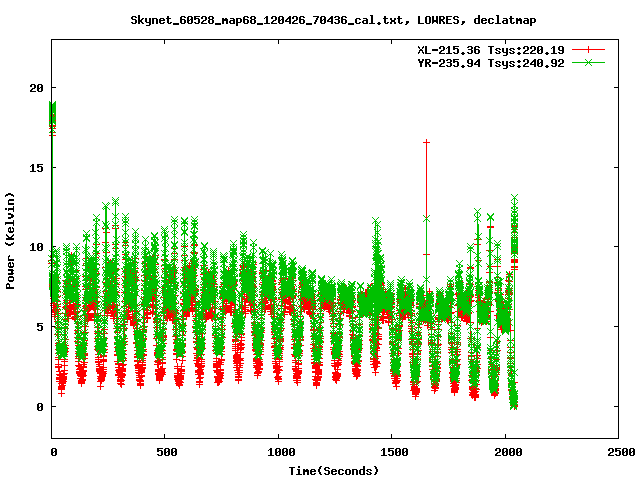Click the y-axis tick label 20
640x480 pixels.
36,88
